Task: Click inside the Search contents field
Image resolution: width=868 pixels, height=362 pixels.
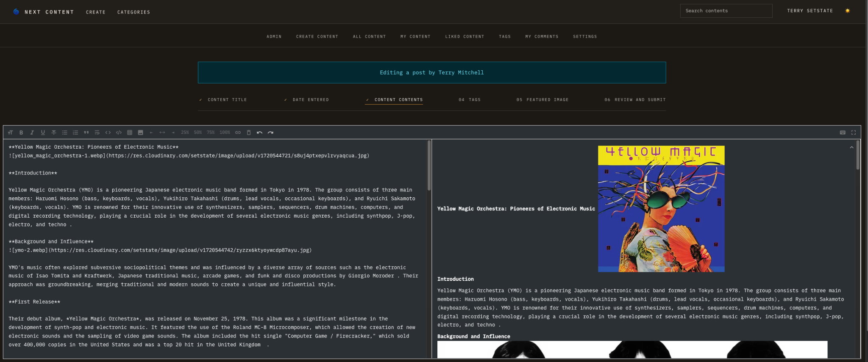Action: (x=726, y=11)
